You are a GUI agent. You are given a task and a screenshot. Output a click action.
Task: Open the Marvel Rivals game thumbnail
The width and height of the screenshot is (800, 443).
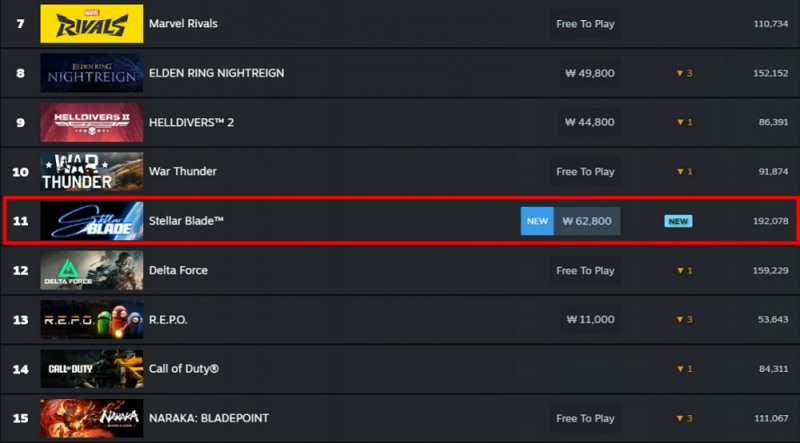tap(91, 23)
